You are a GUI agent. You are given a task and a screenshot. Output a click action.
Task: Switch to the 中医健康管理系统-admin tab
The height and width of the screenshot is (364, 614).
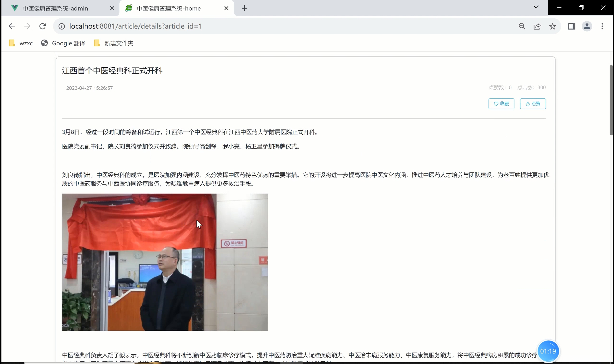pos(55,8)
